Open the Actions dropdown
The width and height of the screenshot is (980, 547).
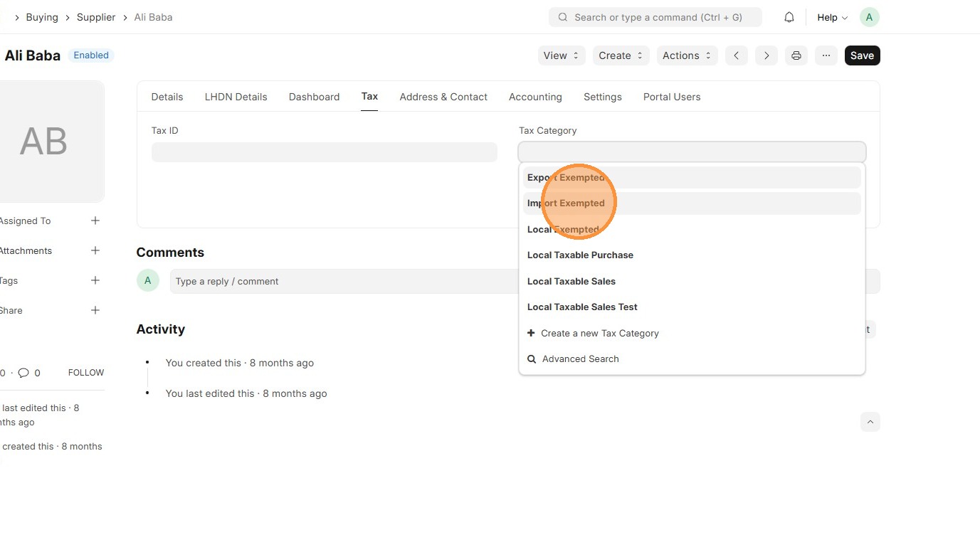click(x=687, y=55)
